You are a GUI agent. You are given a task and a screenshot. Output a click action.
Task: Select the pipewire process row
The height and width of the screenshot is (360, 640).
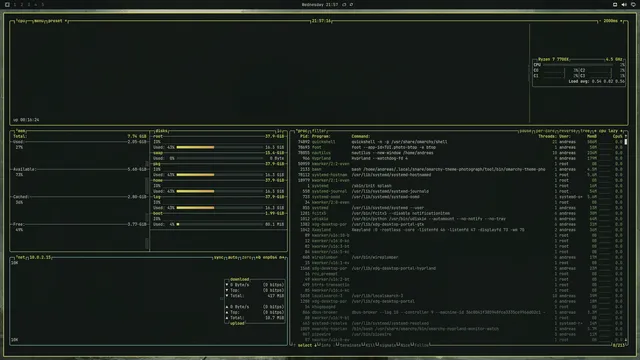click(459, 335)
